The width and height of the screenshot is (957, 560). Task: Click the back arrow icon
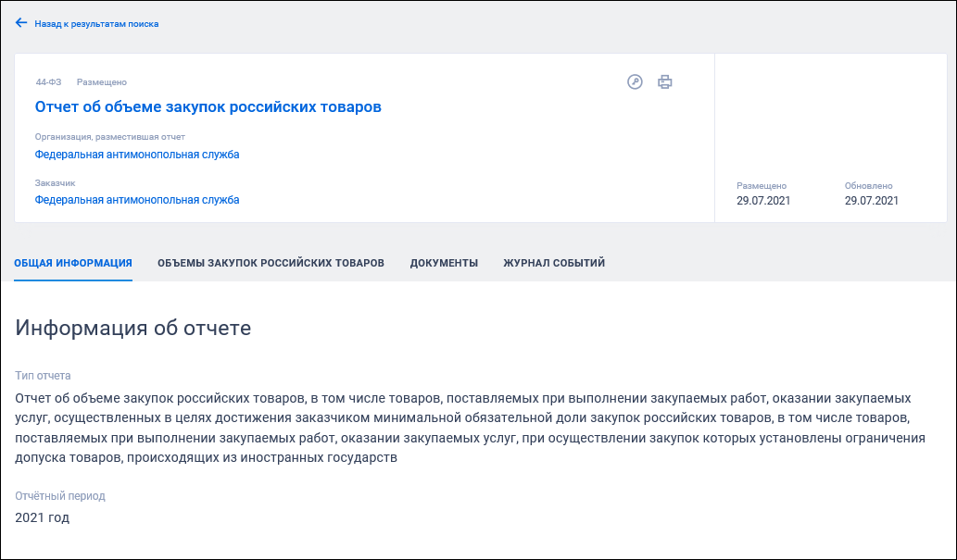pos(21,23)
